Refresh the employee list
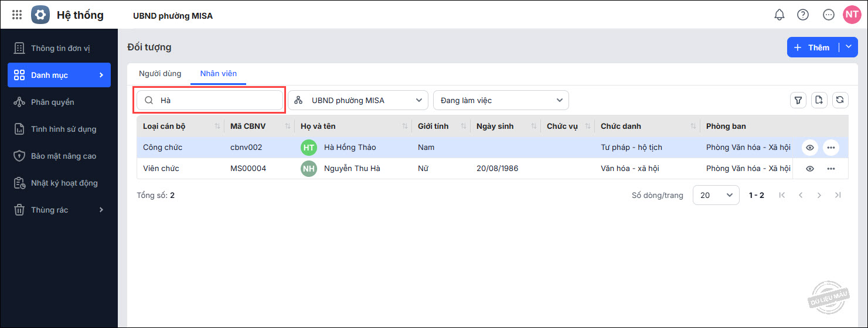 [840, 100]
